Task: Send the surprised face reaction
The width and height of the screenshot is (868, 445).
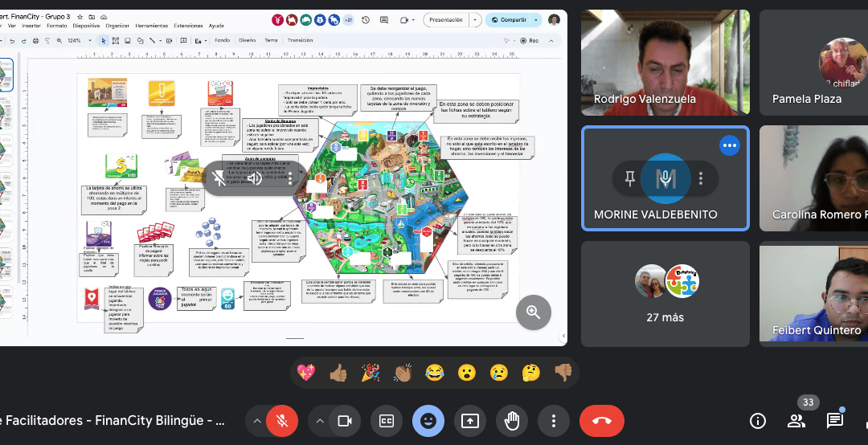Action: (467, 373)
